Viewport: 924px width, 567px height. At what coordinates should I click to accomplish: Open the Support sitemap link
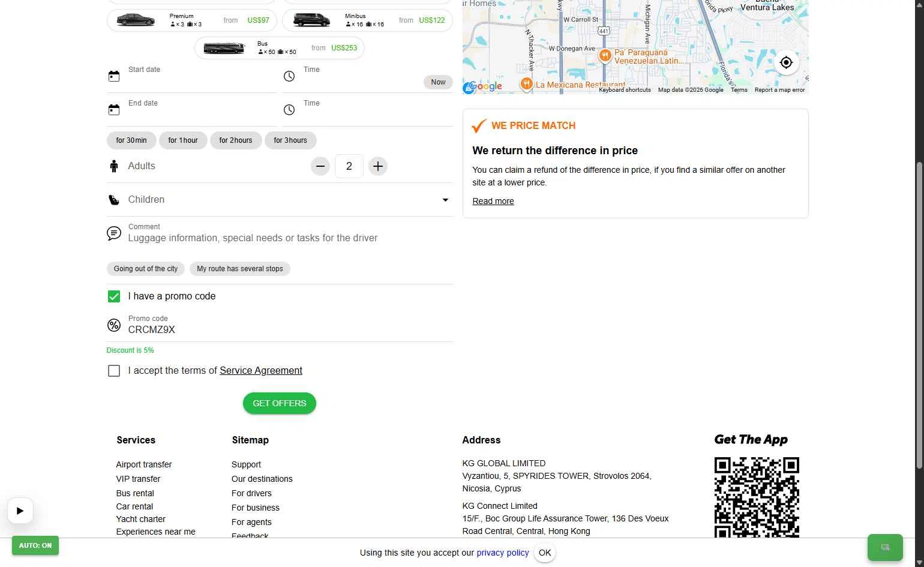246,464
